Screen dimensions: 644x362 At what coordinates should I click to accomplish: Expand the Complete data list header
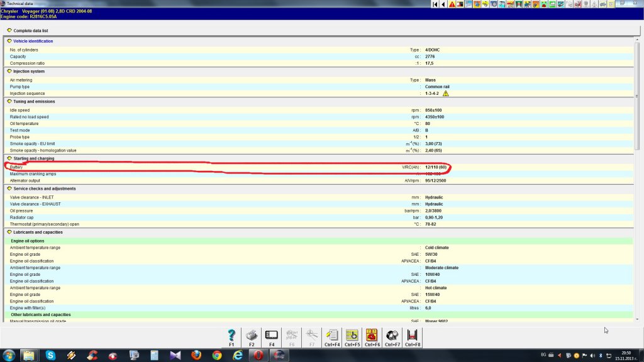[x=9, y=30]
